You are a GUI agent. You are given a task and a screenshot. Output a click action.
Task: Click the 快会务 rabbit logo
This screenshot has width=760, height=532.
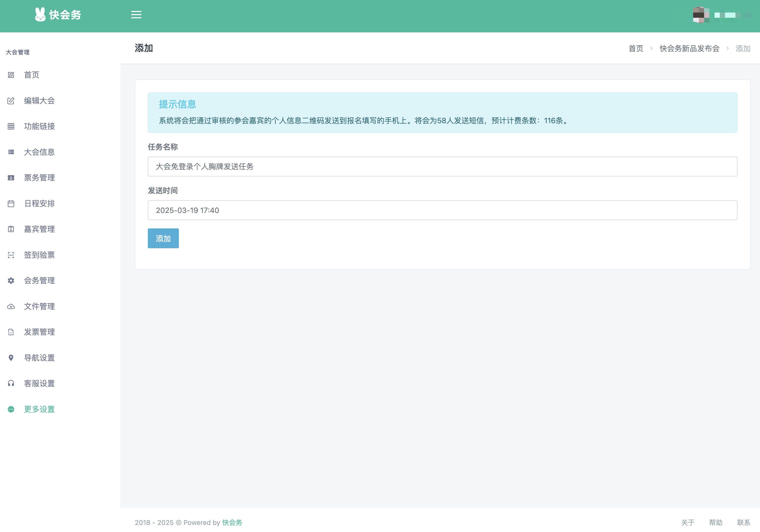coord(58,15)
